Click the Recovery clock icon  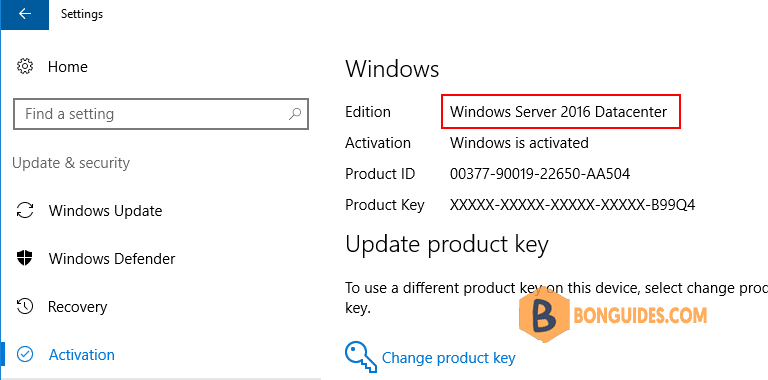point(24,307)
